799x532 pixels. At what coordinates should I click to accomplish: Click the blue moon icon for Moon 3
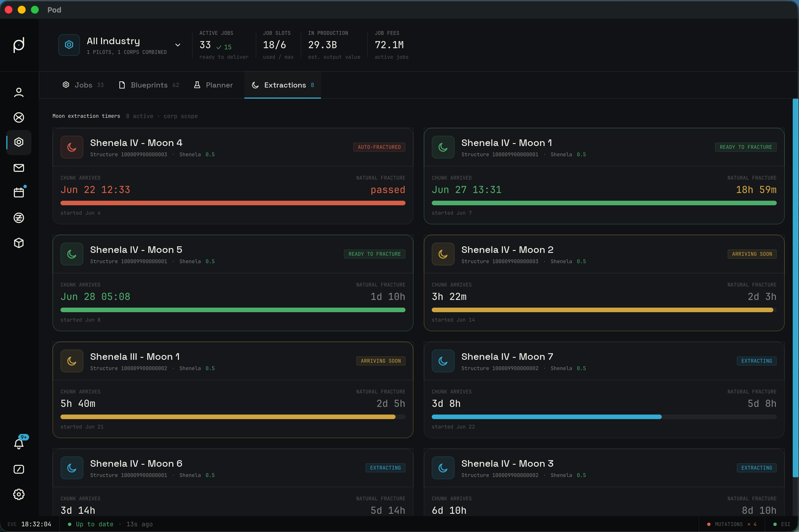click(443, 468)
